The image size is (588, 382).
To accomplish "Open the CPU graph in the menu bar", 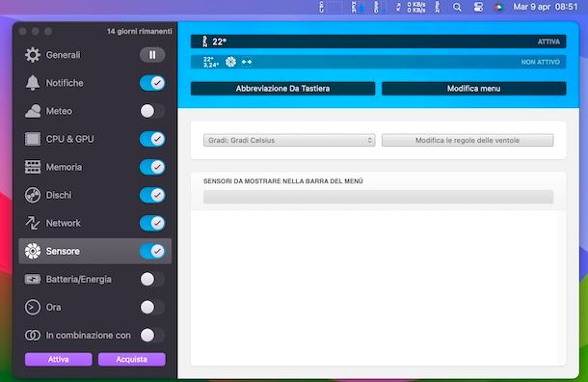I will [332, 7].
